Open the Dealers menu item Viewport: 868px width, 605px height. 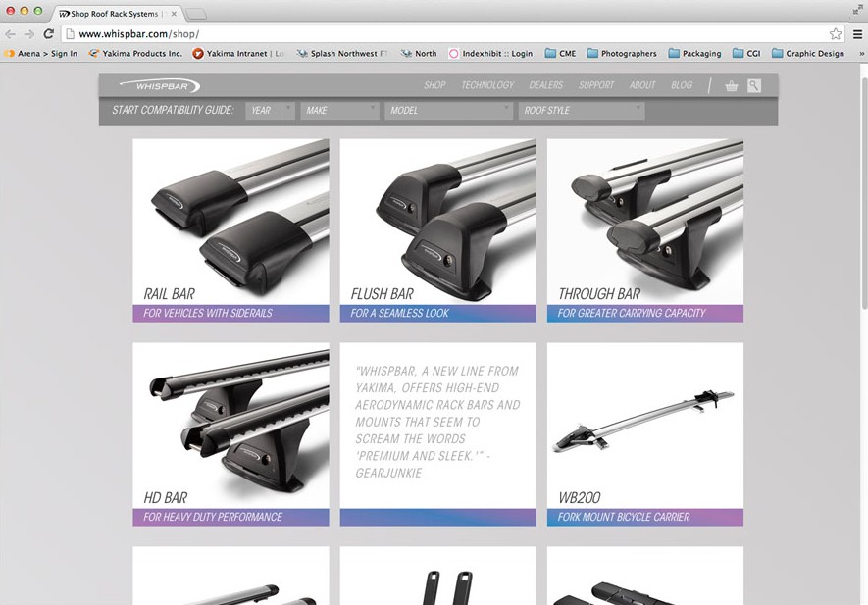(546, 86)
